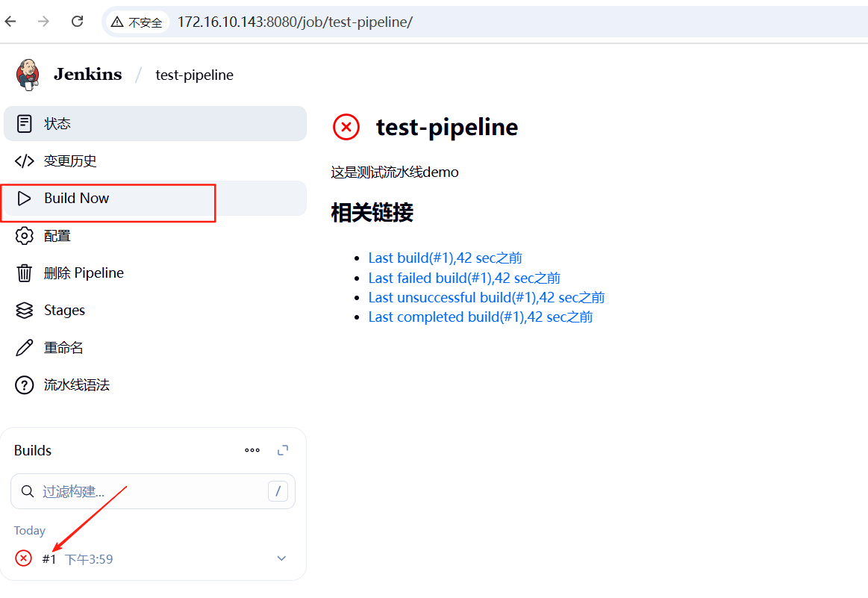Trigger Build Now from the sidebar
868x598 pixels.
tap(155, 199)
